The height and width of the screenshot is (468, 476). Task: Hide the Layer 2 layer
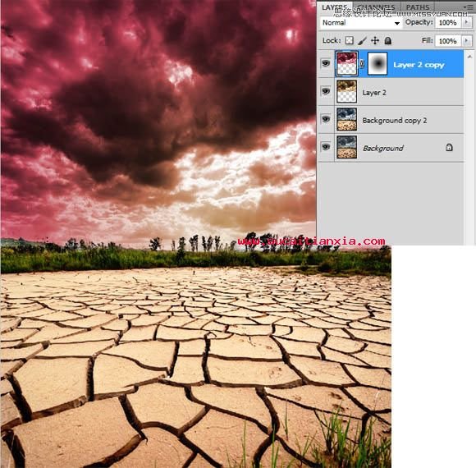coord(326,91)
